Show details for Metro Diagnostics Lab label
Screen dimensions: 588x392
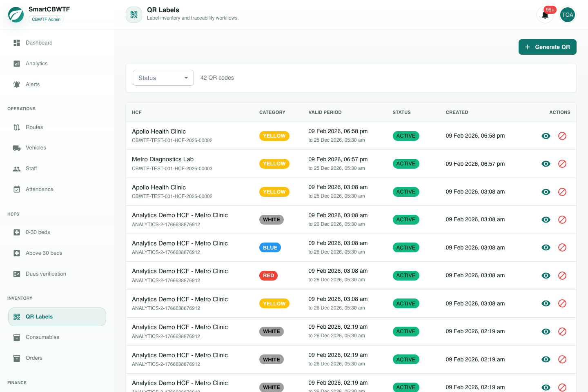[x=546, y=164]
